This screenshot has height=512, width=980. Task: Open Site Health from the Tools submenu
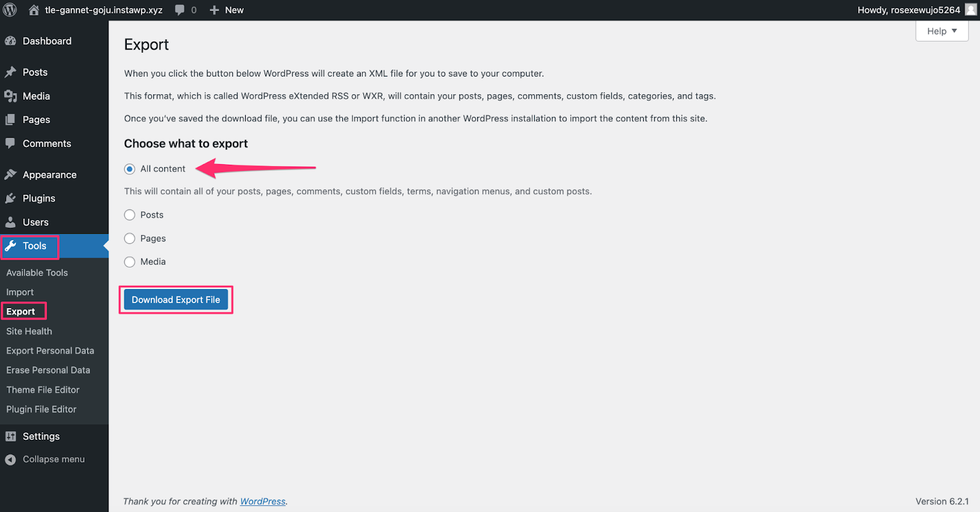(29, 331)
